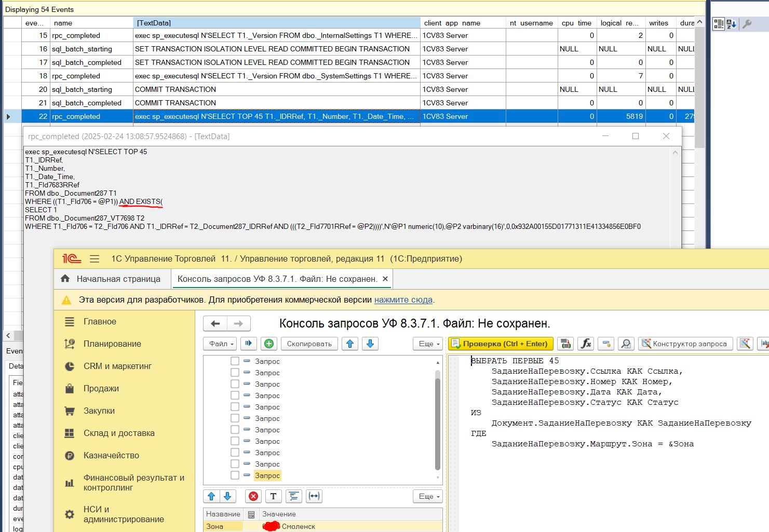The height and width of the screenshot is (532, 769).
Task: Click the cpu time column header
Action: (x=577, y=23)
